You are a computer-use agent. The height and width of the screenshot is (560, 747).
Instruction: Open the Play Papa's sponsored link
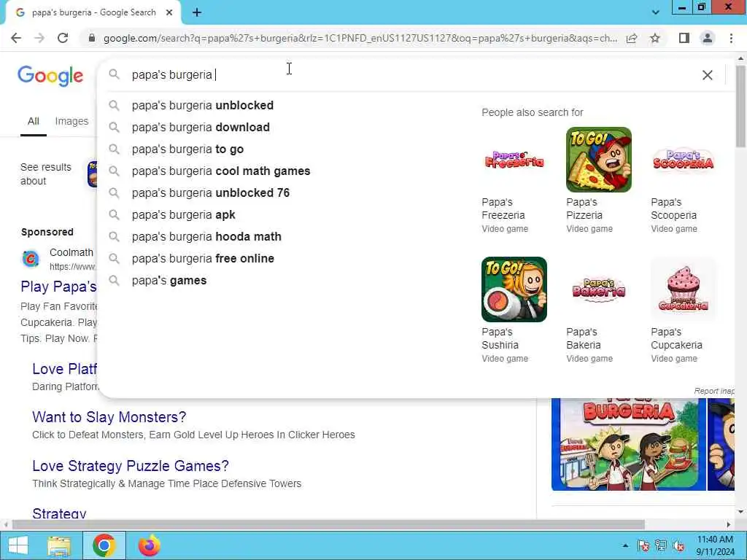click(x=58, y=287)
